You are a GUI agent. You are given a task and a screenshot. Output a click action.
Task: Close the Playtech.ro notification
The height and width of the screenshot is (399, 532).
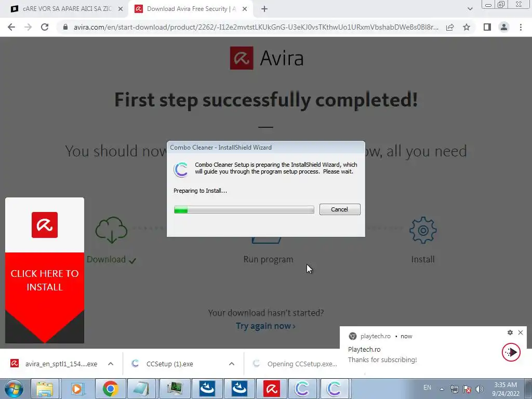[521, 332]
